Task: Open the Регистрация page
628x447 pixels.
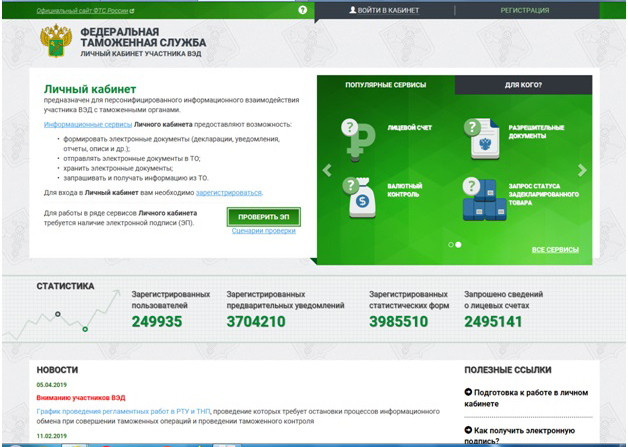Action: pyautogui.click(x=525, y=10)
